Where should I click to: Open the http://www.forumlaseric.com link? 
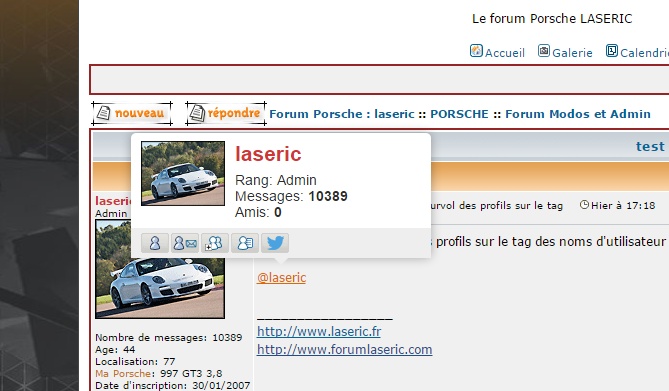click(x=344, y=349)
